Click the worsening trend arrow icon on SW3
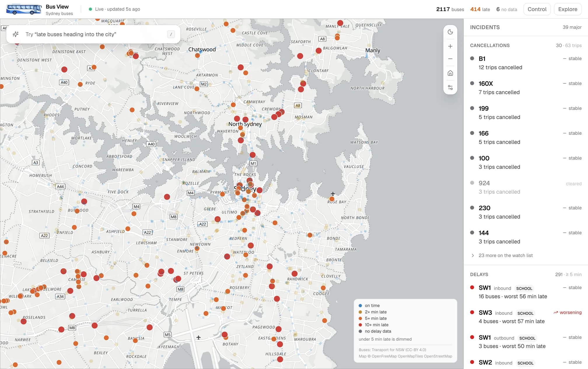The image size is (588, 369). coord(556,313)
